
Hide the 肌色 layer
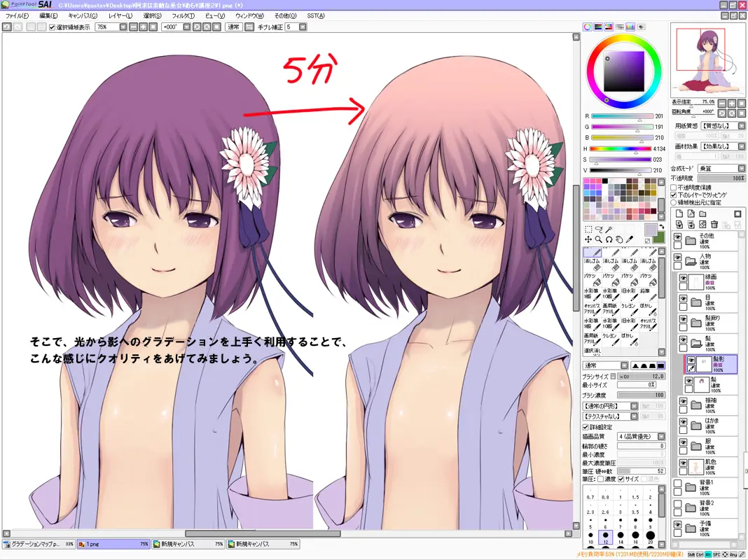point(684,463)
